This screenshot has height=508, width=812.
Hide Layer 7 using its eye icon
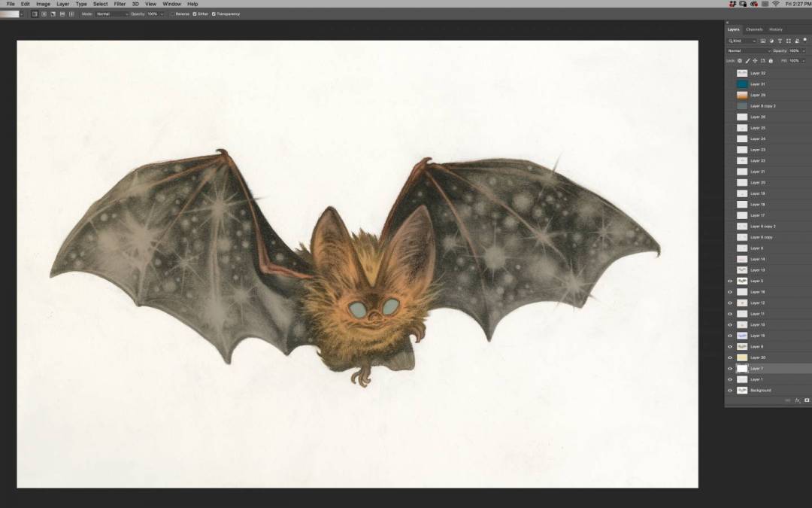coord(729,368)
